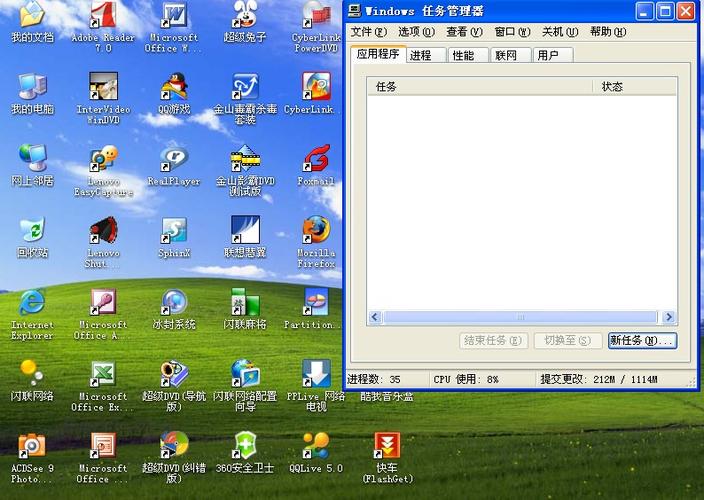
Task: Open 查看(V) menu
Action: click(464, 32)
